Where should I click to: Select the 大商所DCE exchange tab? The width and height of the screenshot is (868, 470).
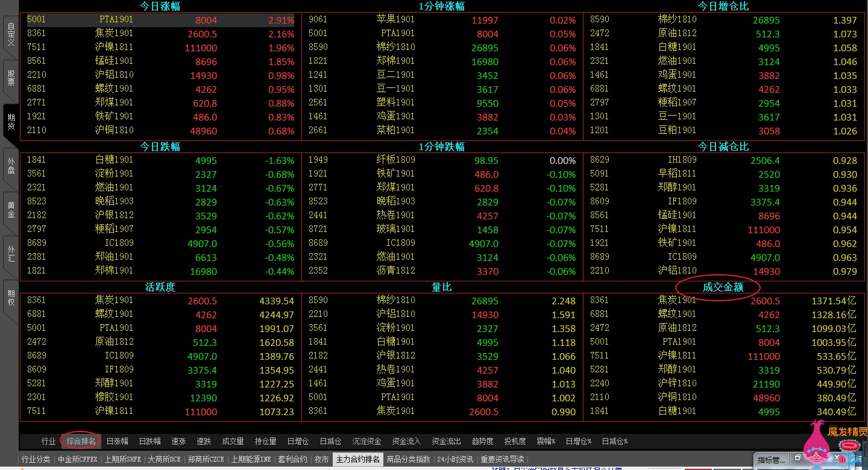coord(165,459)
